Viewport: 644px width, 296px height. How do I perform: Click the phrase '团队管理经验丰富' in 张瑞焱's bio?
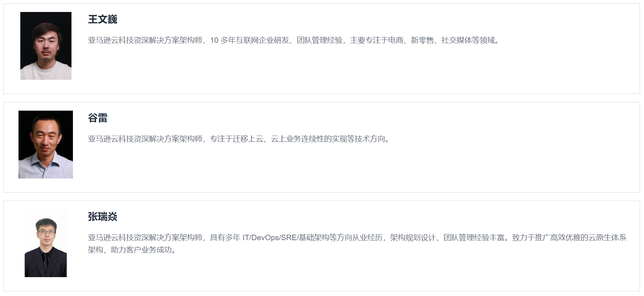474,238
